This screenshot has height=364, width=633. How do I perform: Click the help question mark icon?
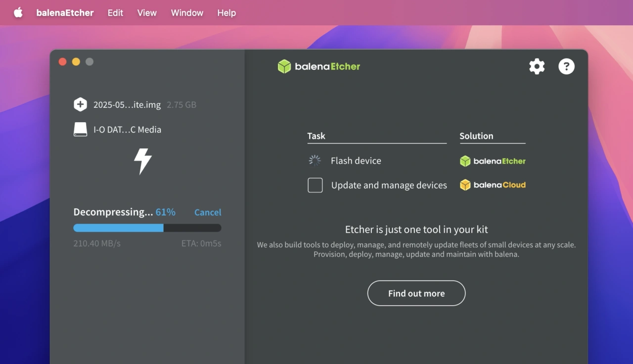(x=566, y=66)
